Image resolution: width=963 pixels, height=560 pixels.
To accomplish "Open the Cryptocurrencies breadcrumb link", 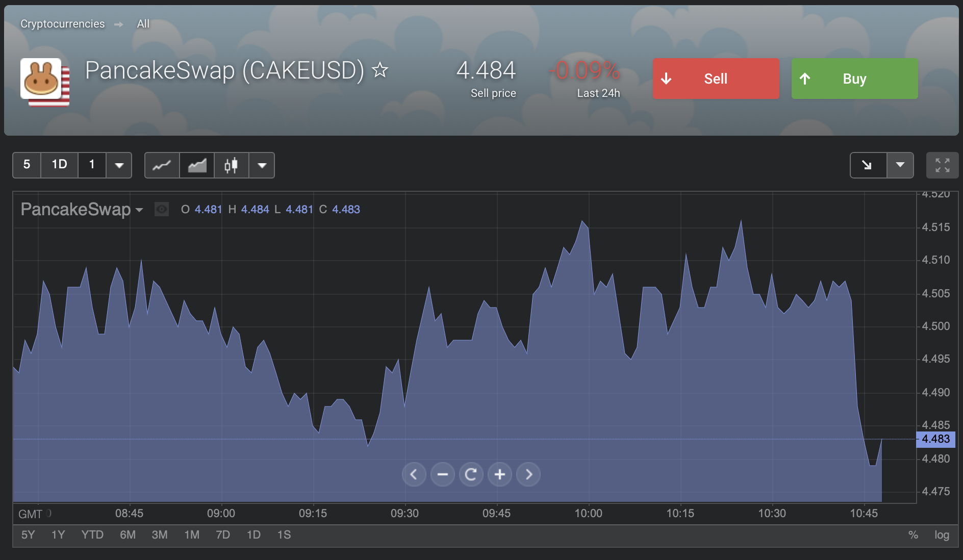I will [62, 24].
